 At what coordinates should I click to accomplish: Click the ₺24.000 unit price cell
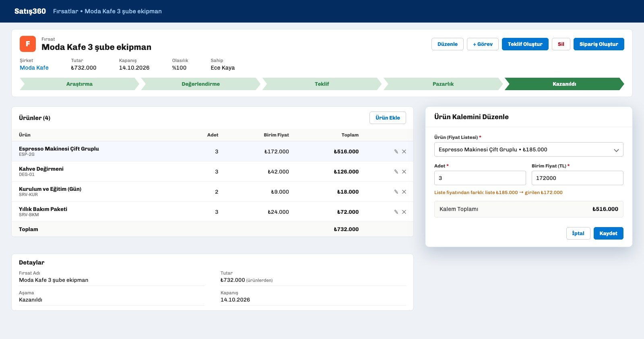coord(279,212)
